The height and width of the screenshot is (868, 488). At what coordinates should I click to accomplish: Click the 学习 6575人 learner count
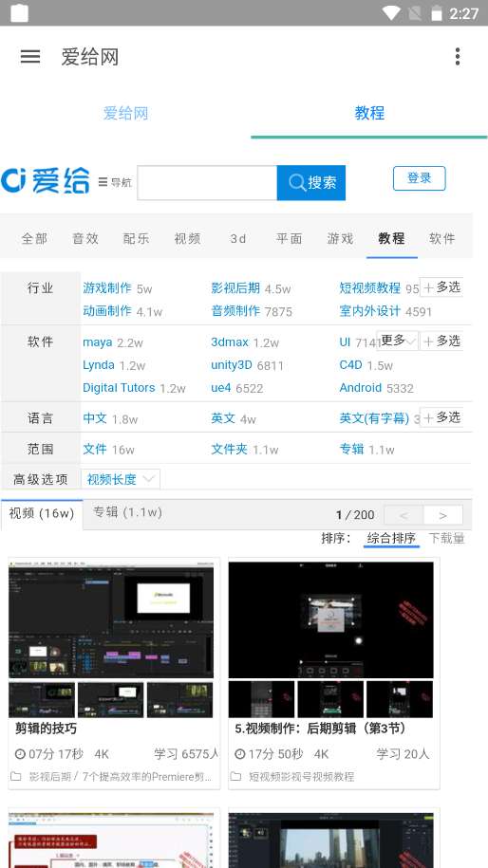186,754
